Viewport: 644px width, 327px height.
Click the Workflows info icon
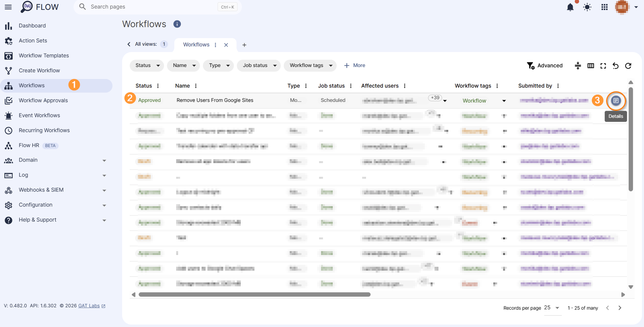[x=177, y=24]
